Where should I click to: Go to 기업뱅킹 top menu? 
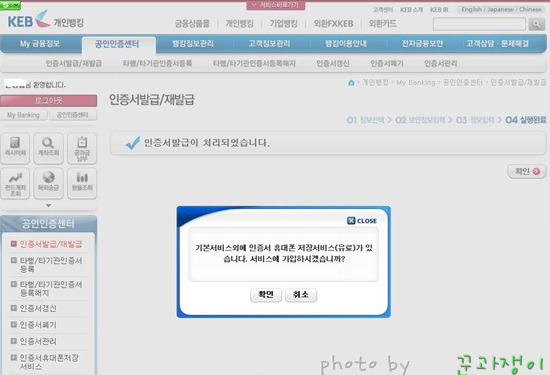point(283,24)
